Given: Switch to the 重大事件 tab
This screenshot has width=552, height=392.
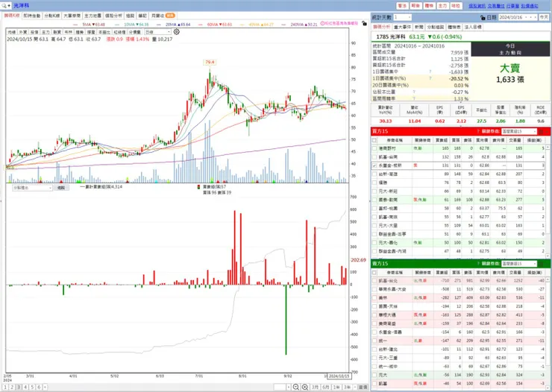Looking at the screenshot, I should tap(402, 27).
